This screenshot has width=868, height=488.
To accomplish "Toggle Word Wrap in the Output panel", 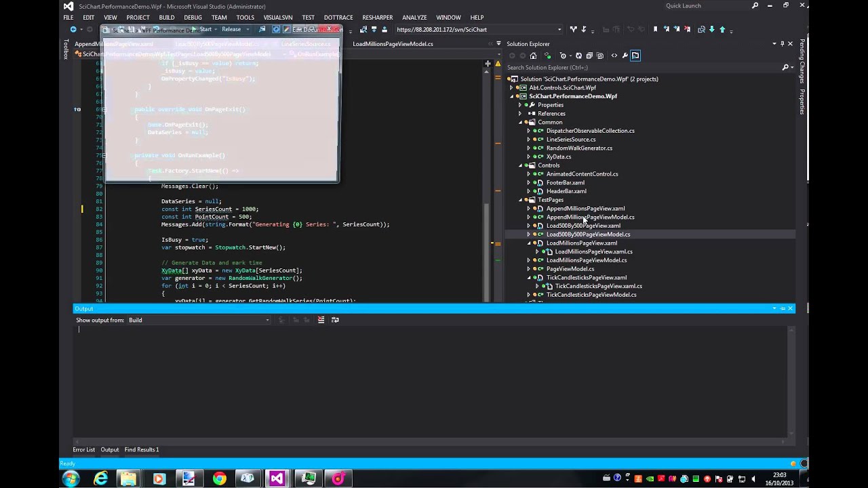I will [x=335, y=320].
